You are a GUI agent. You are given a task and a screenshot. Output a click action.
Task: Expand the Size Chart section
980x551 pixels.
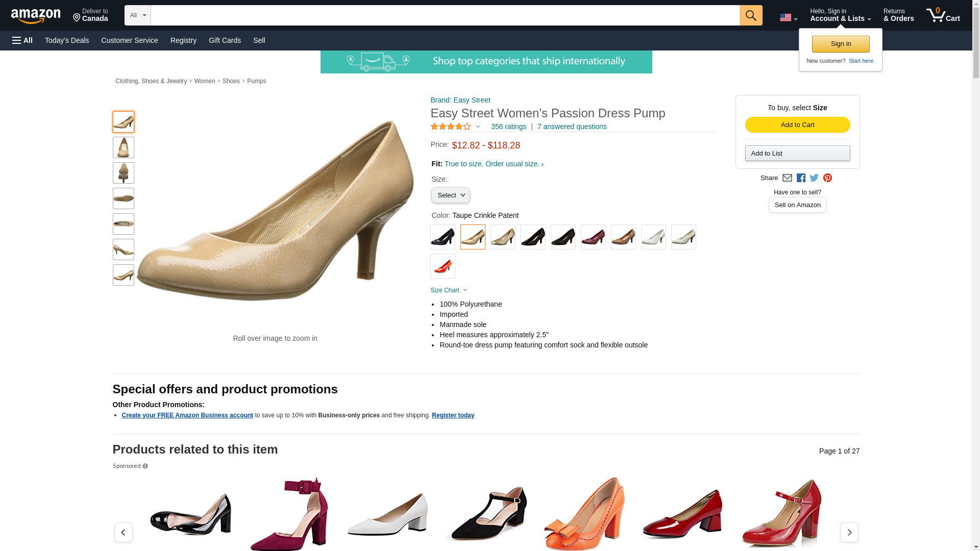(x=449, y=290)
